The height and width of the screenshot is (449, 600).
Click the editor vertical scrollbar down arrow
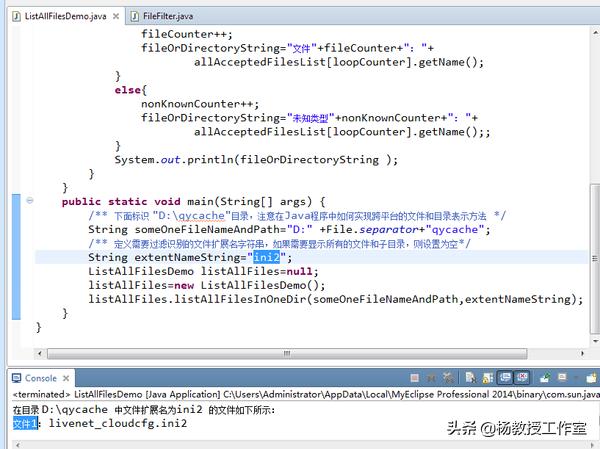click(595, 340)
